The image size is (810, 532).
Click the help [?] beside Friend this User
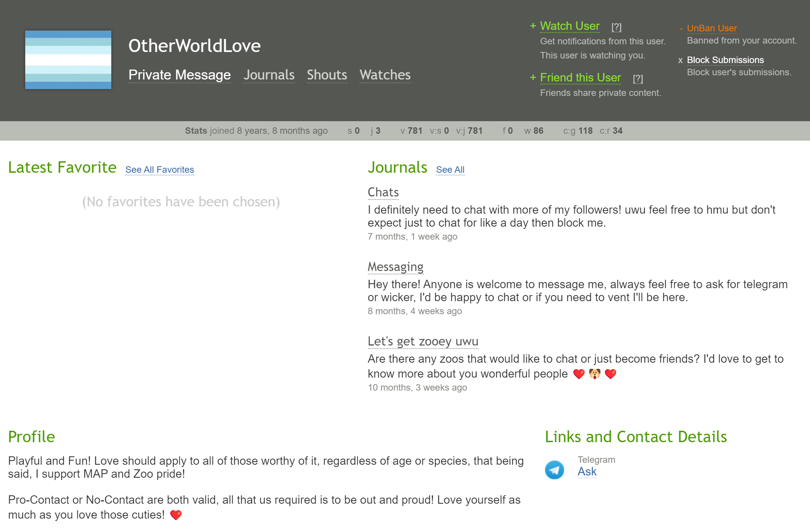[x=638, y=79]
